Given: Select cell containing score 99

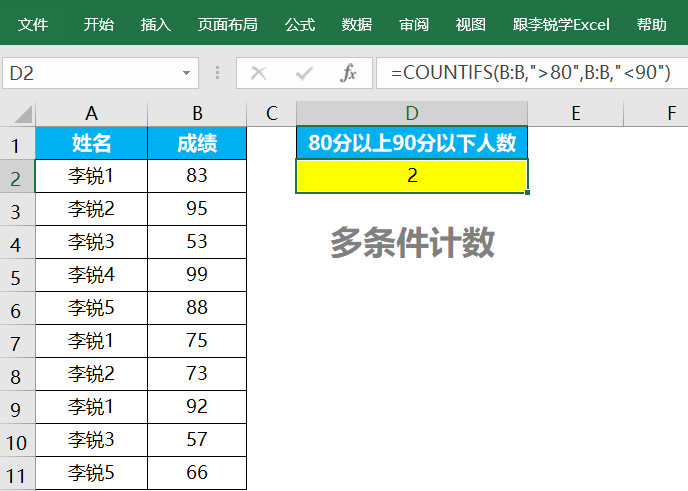Looking at the screenshot, I should [x=197, y=275].
